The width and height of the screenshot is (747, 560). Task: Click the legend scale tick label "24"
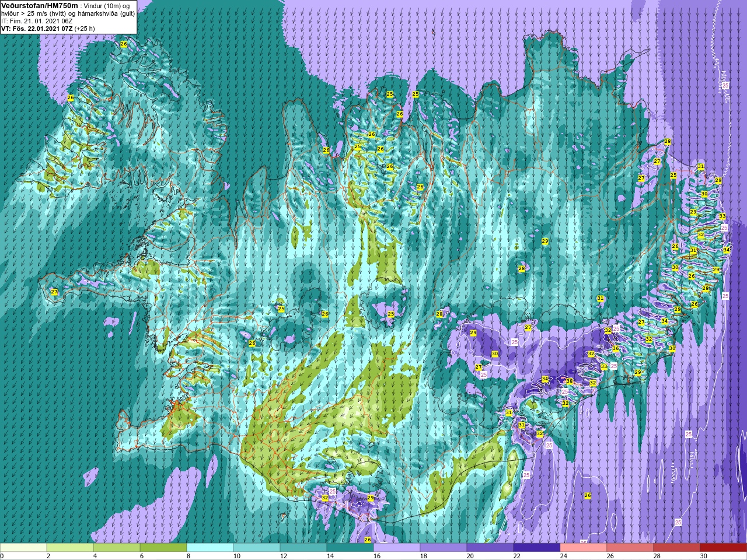tap(563, 556)
